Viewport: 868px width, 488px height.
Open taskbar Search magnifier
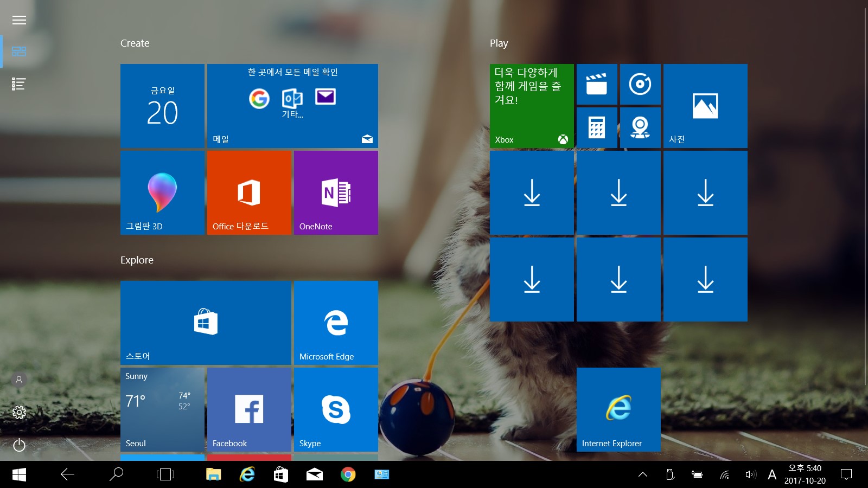click(116, 474)
